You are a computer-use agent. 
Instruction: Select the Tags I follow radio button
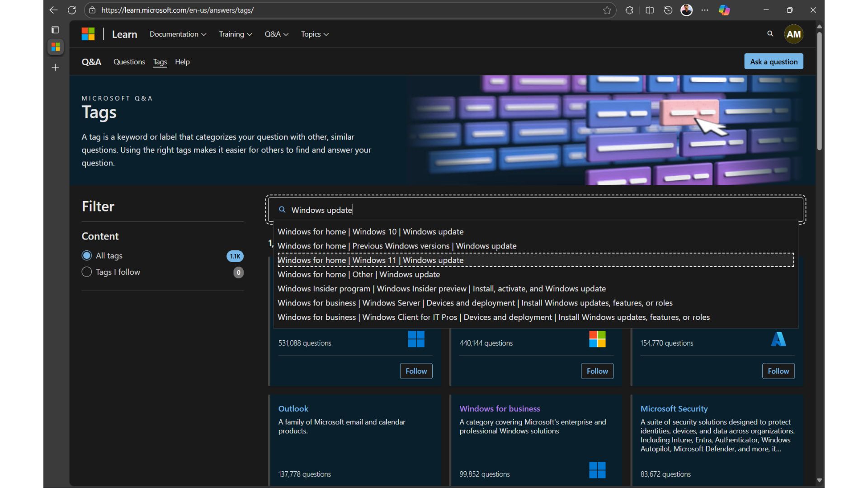click(87, 272)
